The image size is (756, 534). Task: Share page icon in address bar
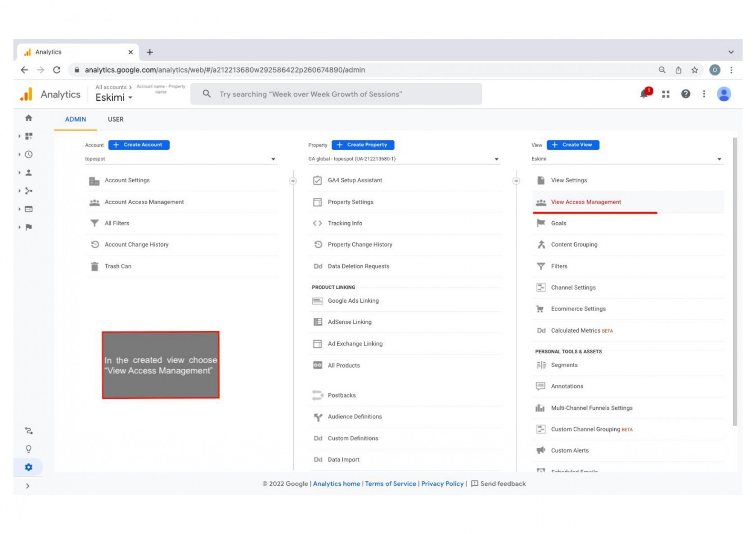pos(678,70)
